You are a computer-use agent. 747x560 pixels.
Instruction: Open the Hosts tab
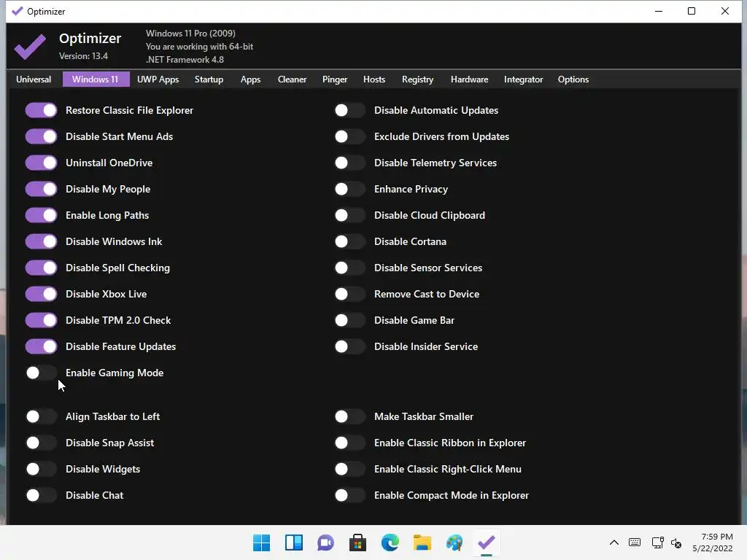[374, 79]
